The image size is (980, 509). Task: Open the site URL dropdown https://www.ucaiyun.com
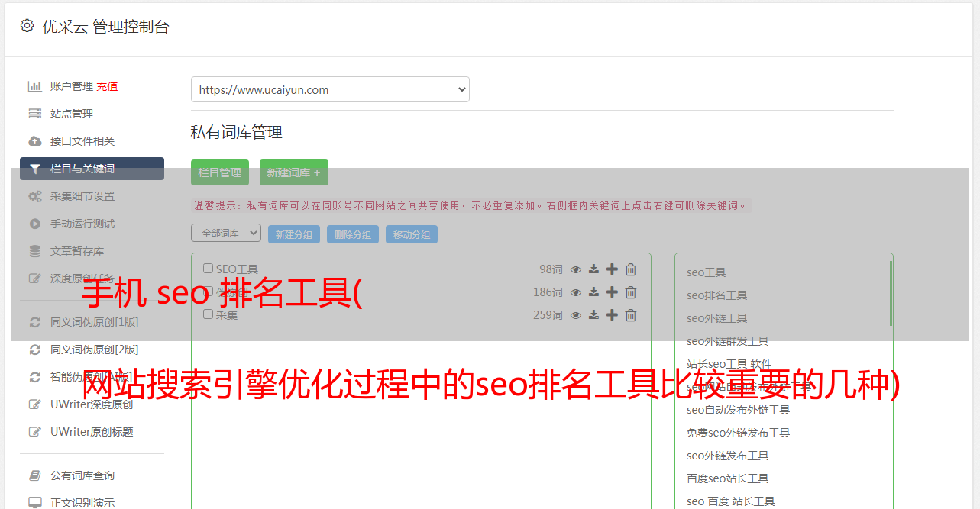pyautogui.click(x=330, y=89)
